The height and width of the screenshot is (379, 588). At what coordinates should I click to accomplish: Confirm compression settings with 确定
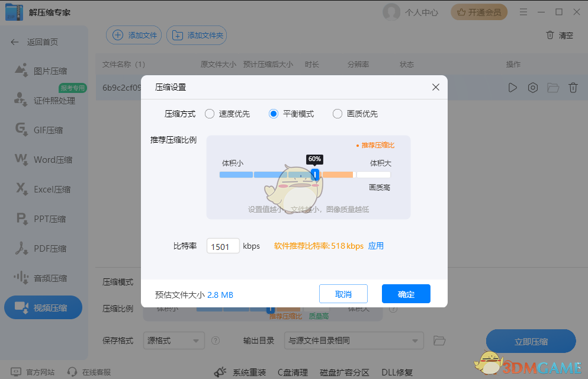pyautogui.click(x=406, y=294)
